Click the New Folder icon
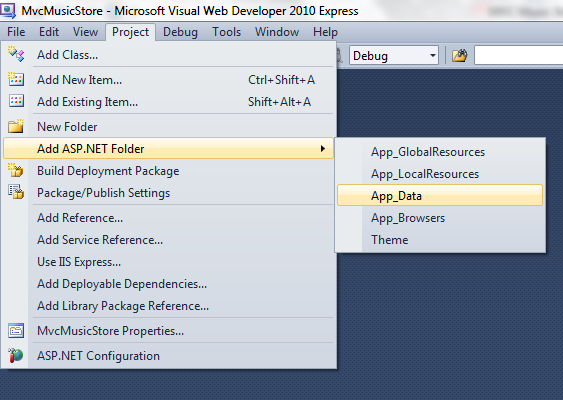This screenshot has width=563, height=400. [16, 126]
